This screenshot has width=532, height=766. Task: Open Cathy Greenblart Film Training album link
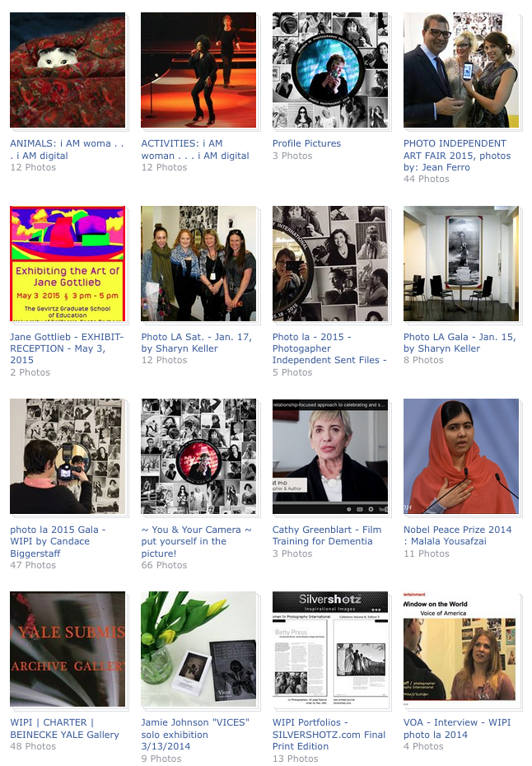pyautogui.click(x=327, y=535)
